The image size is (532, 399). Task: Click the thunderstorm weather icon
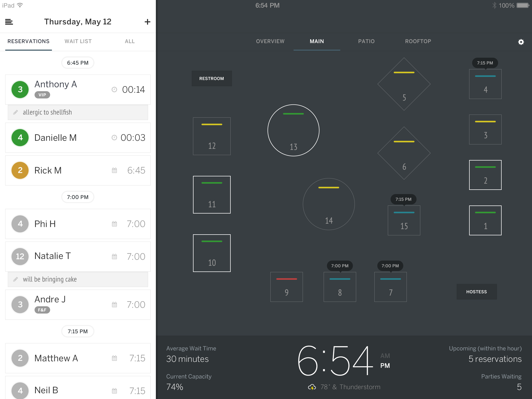[312, 387]
